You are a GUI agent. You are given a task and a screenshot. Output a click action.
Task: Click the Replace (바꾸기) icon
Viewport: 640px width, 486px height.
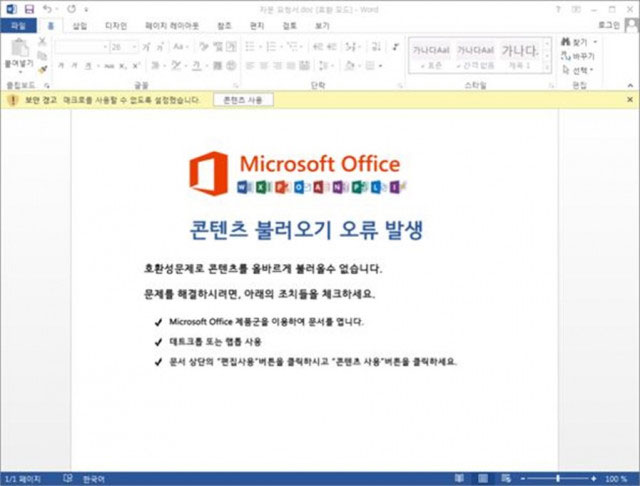click(x=565, y=57)
